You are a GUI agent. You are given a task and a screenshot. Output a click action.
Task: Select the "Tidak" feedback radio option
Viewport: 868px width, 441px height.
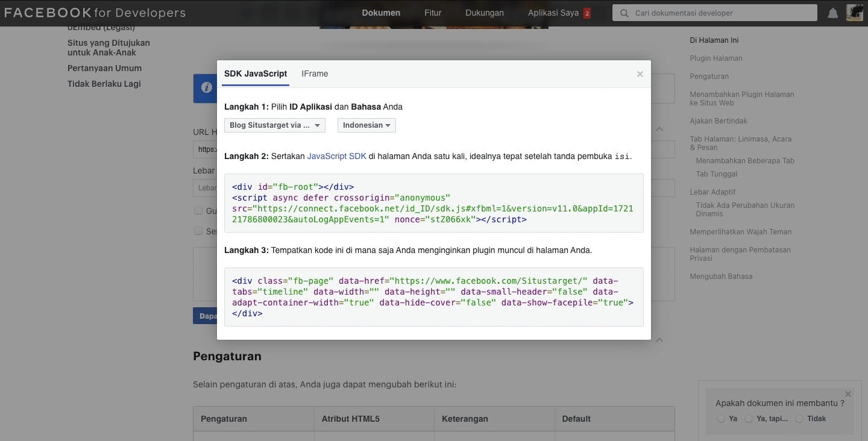point(799,419)
